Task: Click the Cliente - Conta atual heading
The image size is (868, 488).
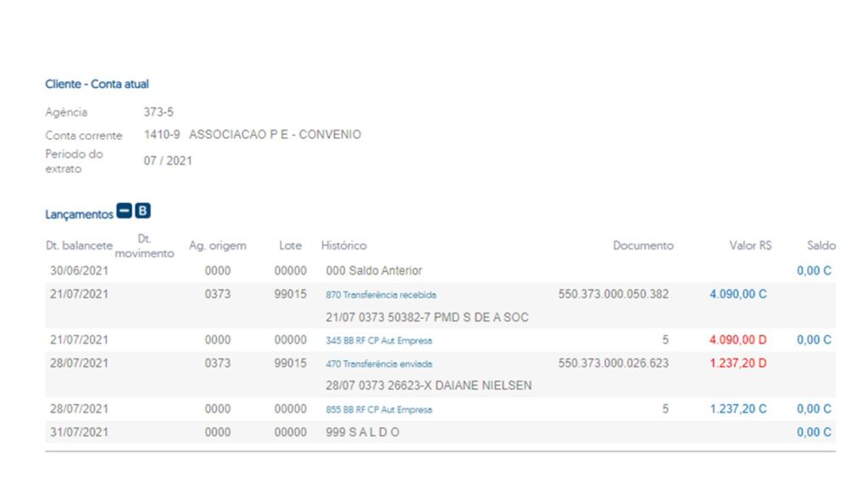Action: click(97, 84)
